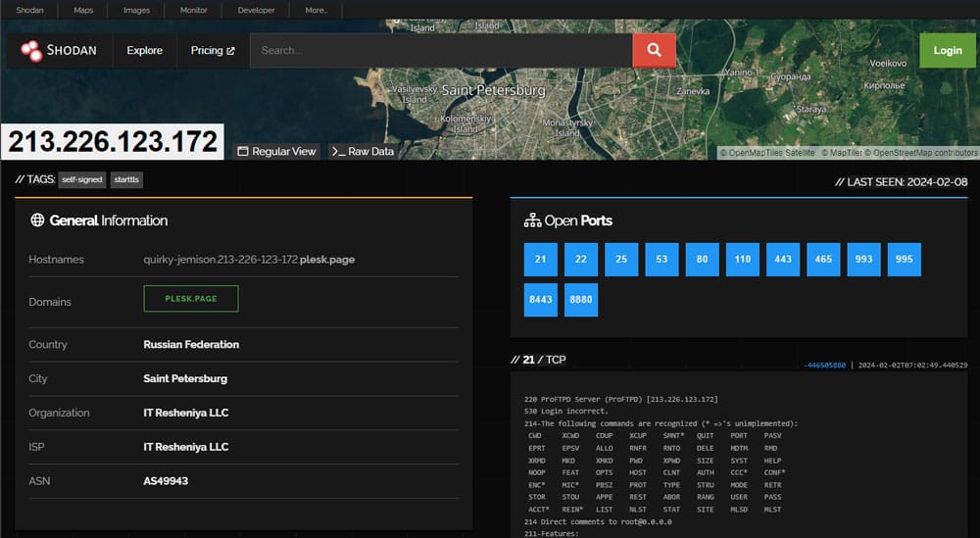The width and height of the screenshot is (980, 538).
Task: Switch to Regular View
Action: point(276,151)
